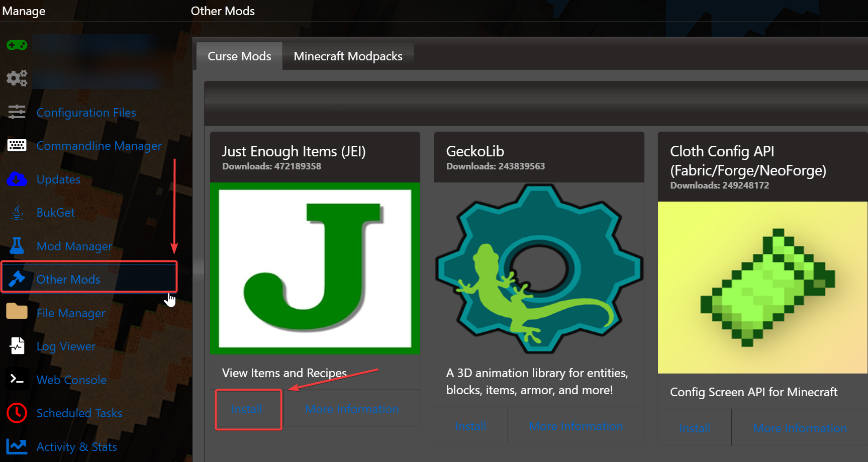This screenshot has height=462, width=868.
Task: Select Other Mods in sidebar
Action: (68, 280)
